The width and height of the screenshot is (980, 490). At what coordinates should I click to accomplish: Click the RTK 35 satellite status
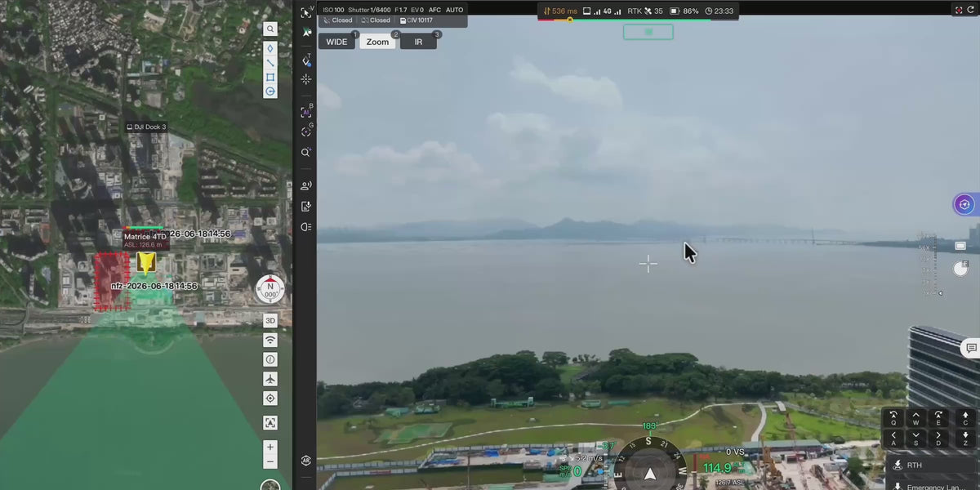tap(644, 11)
